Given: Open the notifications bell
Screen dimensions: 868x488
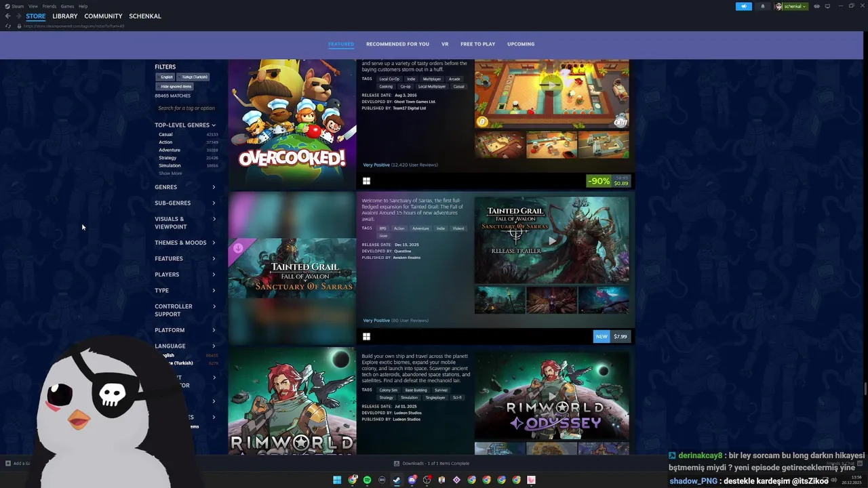Looking at the screenshot, I should coord(762,6).
